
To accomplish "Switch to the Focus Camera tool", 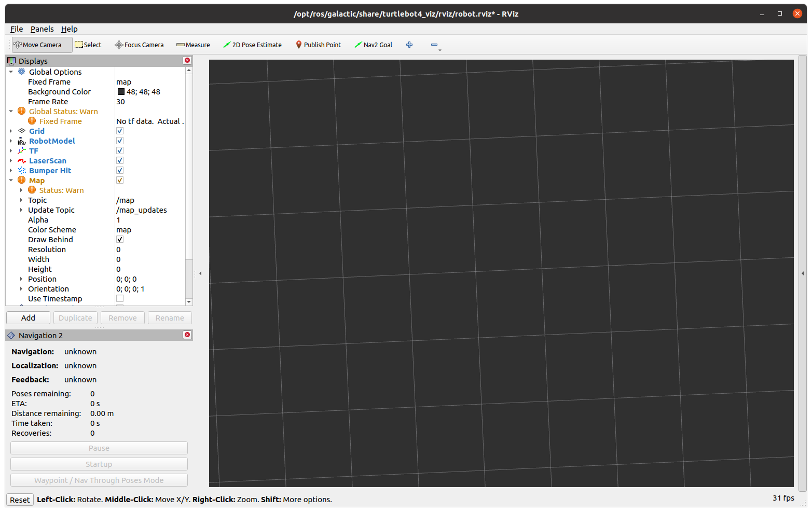I will click(x=139, y=45).
